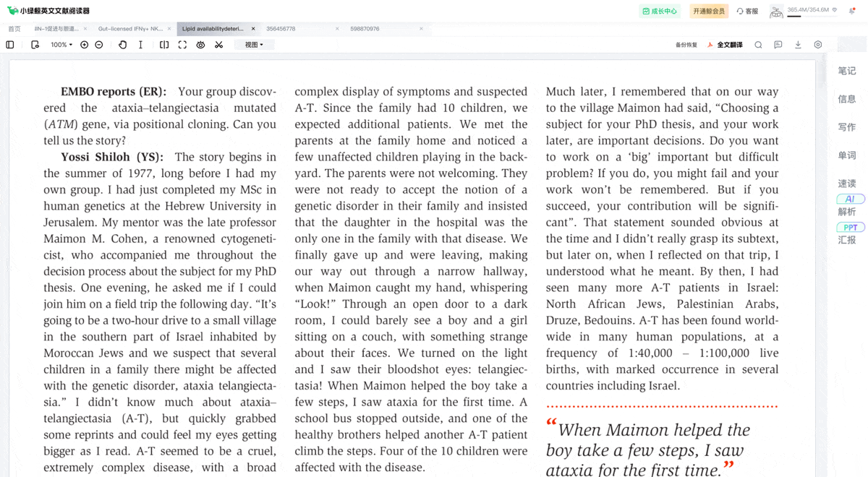Download the document with the download icon
Image resolution: width=868 pixels, height=477 pixels.
tap(798, 45)
